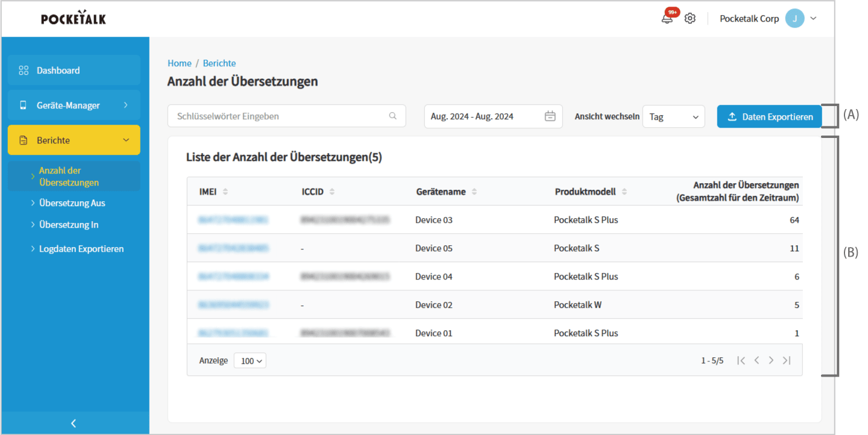
Task: Collapse the sidebar with bottom arrow
Action: click(x=74, y=423)
